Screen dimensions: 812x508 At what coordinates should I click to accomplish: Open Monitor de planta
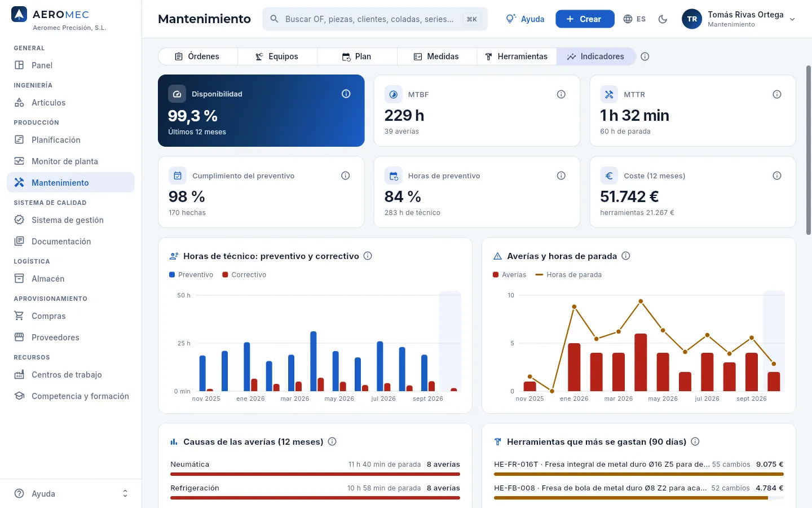(x=70, y=161)
